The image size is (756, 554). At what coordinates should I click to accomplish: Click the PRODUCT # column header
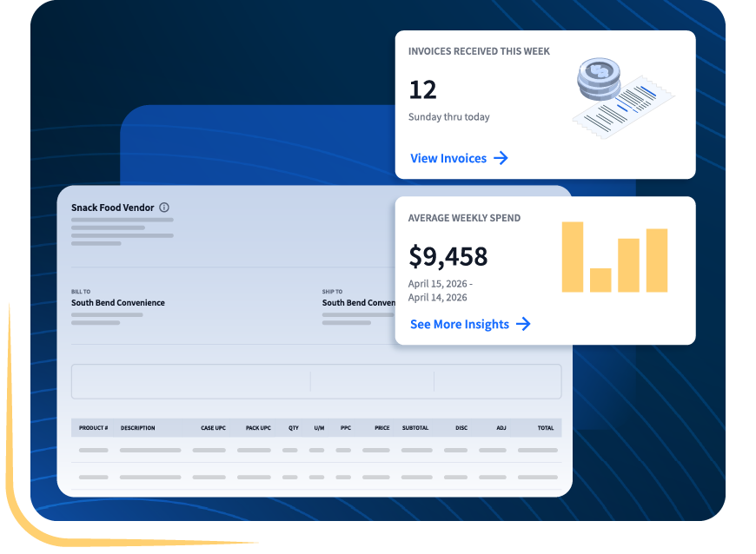[x=93, y=428]
